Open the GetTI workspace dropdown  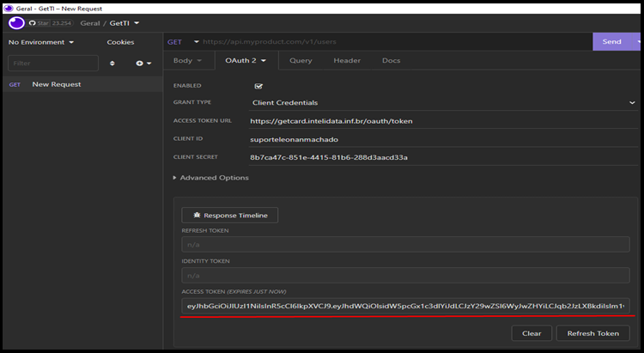[125, 23]
